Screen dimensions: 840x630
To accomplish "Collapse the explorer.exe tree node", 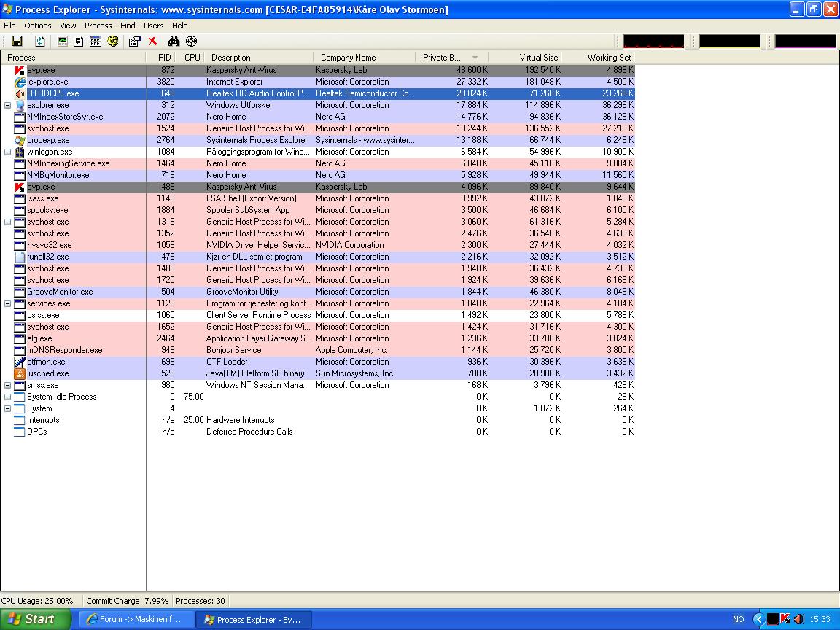I will pos(7,106).
